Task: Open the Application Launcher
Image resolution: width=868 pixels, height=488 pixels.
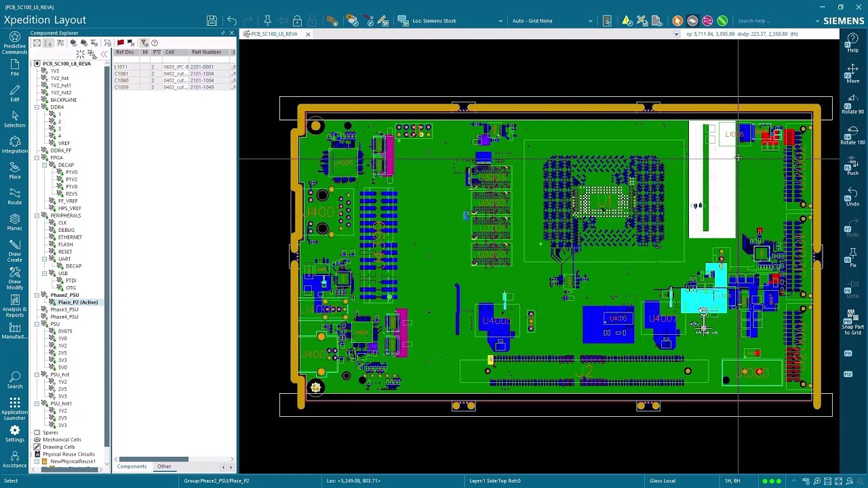Action: tap(14, 409)
